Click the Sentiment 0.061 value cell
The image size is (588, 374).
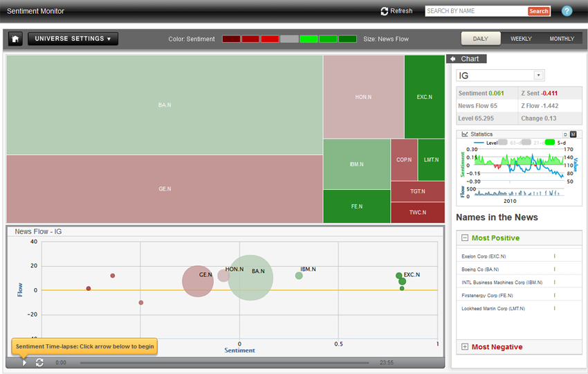point(487,93)
